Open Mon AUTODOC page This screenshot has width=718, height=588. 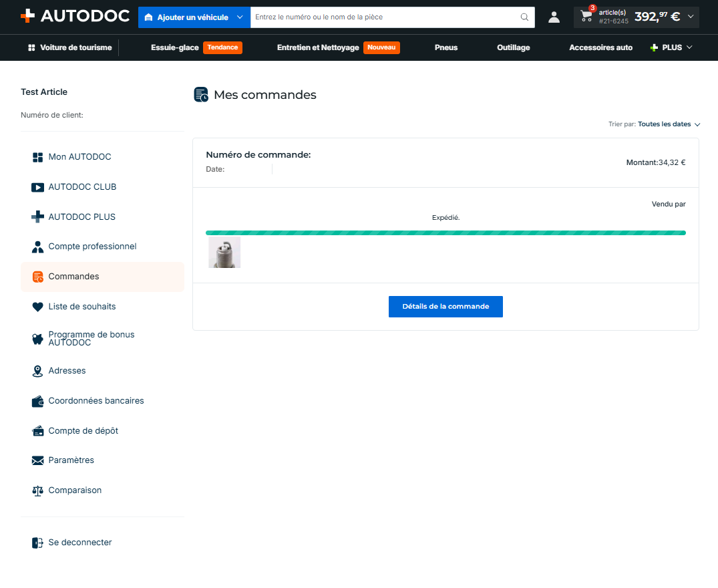pyautogui.click(x=79, y=157)
